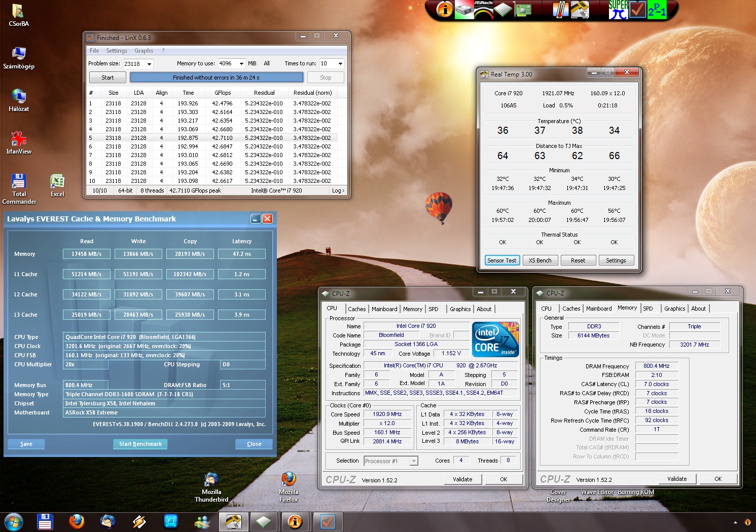Open the ? help menu in LinX
756x532 pixels.
(x=163, y=51)
